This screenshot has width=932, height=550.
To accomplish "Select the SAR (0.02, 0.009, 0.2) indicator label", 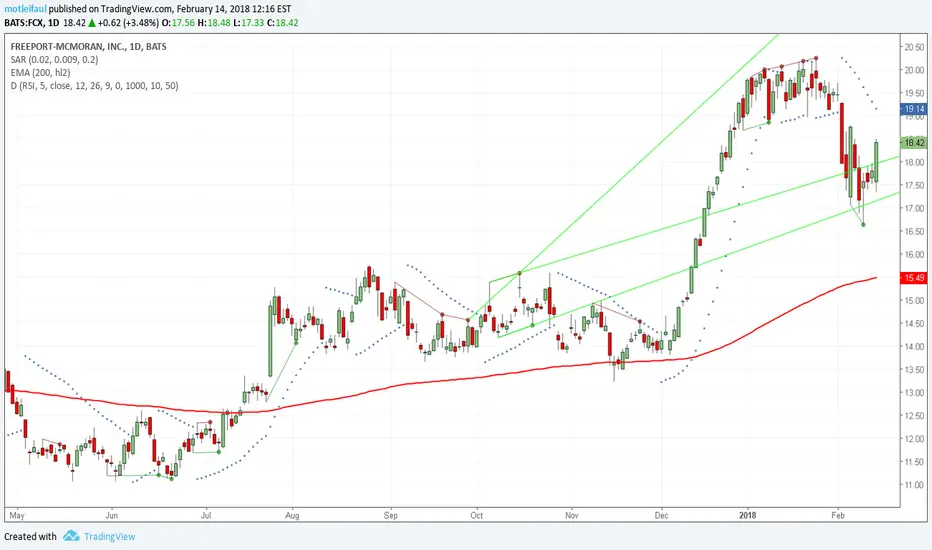I will [x=54, y=59].
